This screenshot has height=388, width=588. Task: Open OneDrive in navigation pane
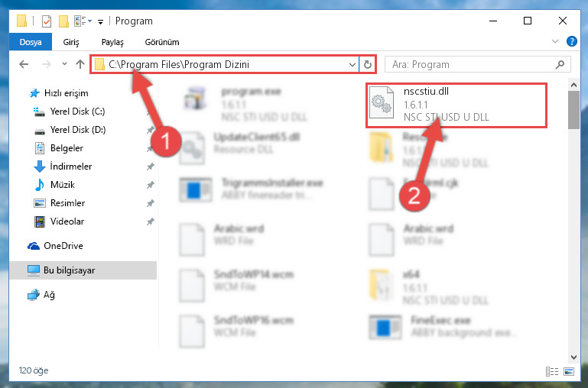click(63, 246)
